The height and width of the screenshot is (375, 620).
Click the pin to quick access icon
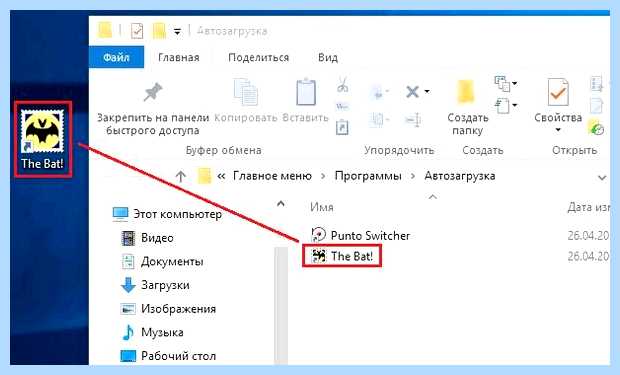click(x=153, y=93)
